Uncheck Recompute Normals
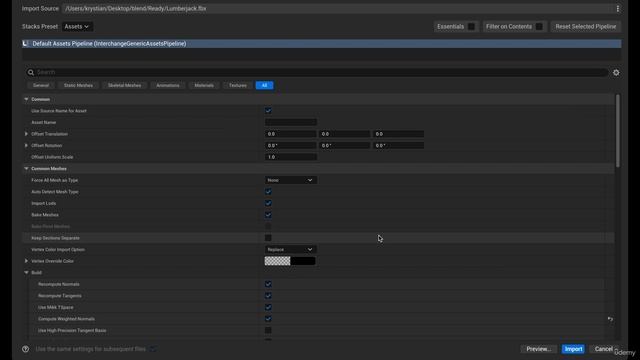The height and width of the screenshot is (360, 640). (x=268, y=284)
